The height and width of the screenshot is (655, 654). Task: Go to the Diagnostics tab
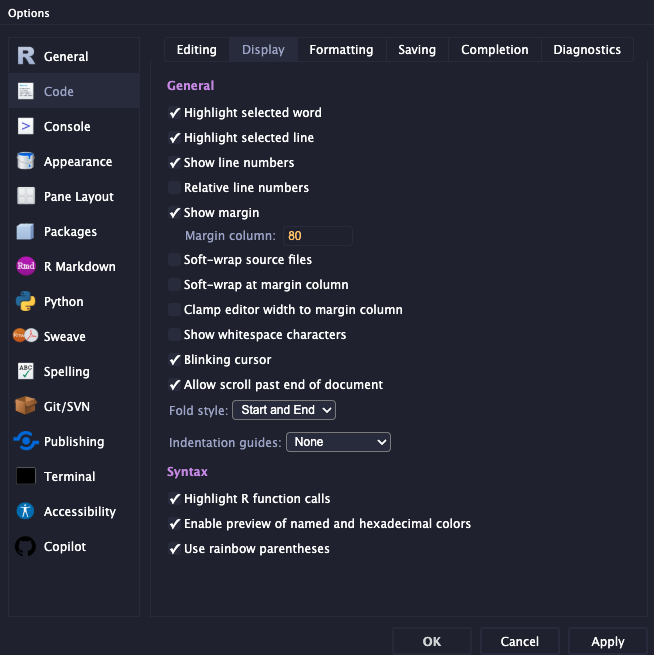pos(587,50)
